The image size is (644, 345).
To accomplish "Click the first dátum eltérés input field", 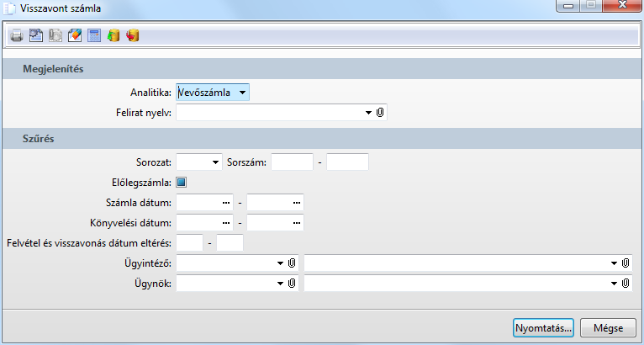I will pyautogui.click(x=189, y=242).
